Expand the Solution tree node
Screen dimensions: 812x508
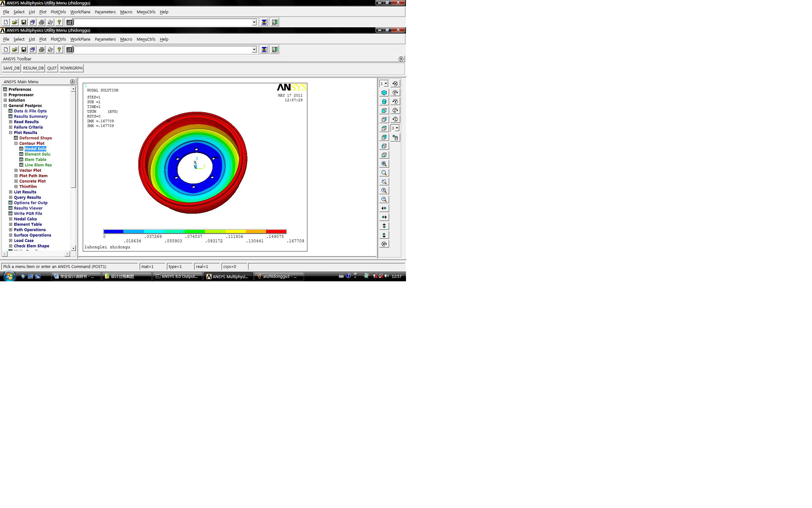pos(5,100)
